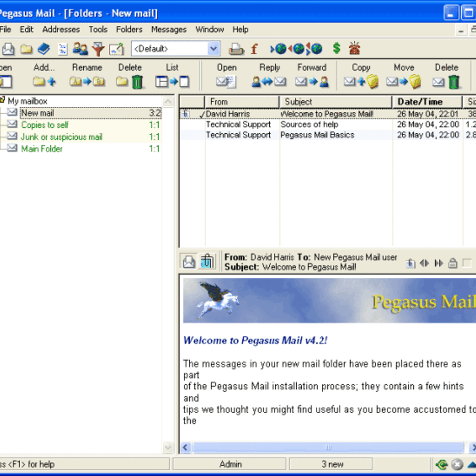Click the Copy message to folder icon
The height and width of the screenshot is (476, 476).
pos(361,82)
